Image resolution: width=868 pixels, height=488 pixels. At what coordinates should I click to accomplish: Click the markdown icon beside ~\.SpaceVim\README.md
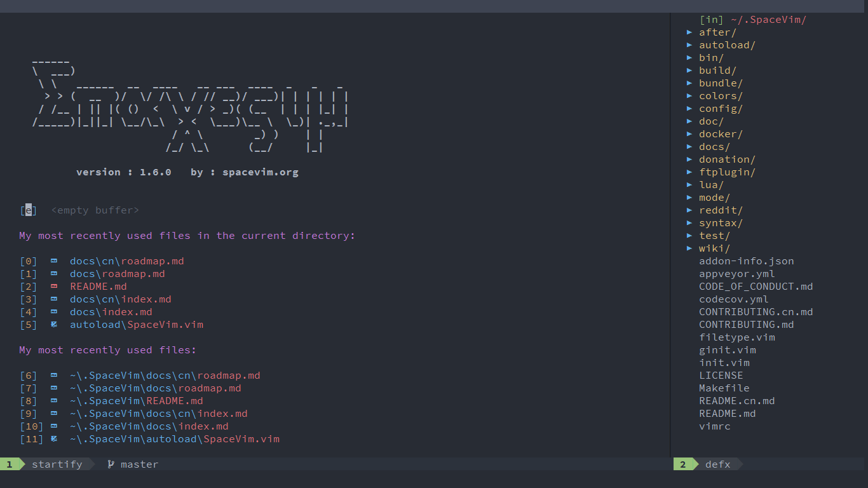[x=54, y=401]
